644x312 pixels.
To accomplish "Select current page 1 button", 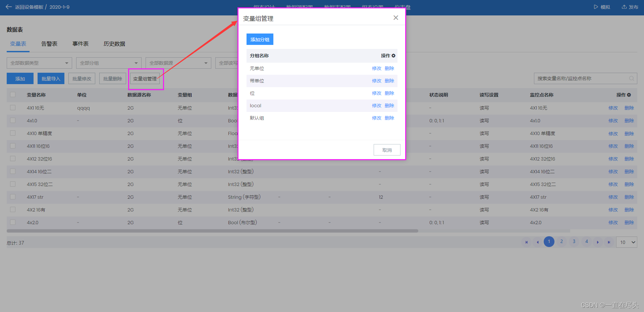I will (549, 242).
